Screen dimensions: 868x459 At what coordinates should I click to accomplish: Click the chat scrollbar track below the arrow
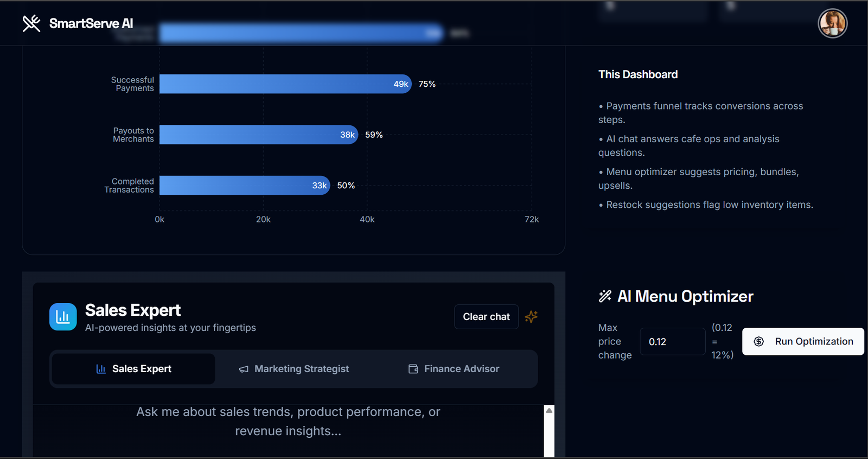pyautogui.click(x=549, y=437)
